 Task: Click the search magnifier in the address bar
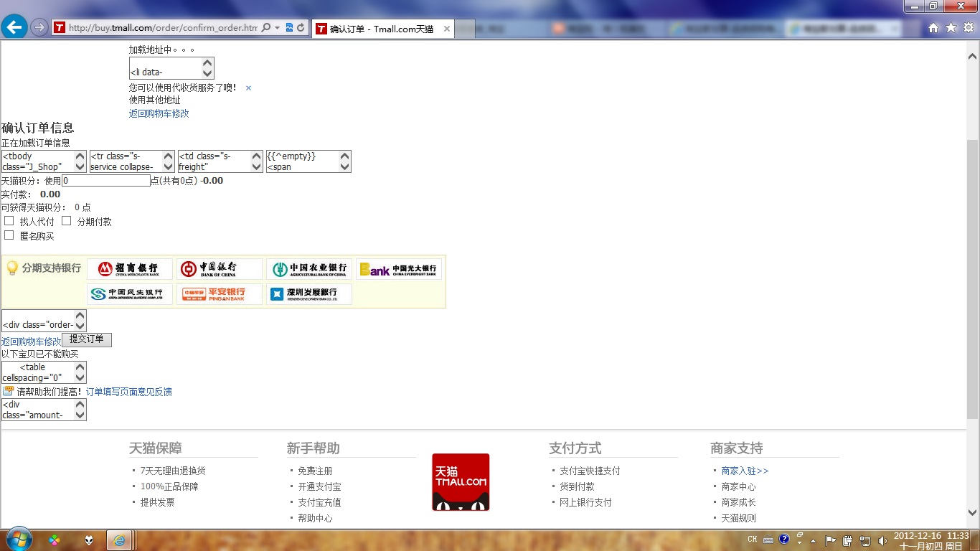[x=266, y=28]
